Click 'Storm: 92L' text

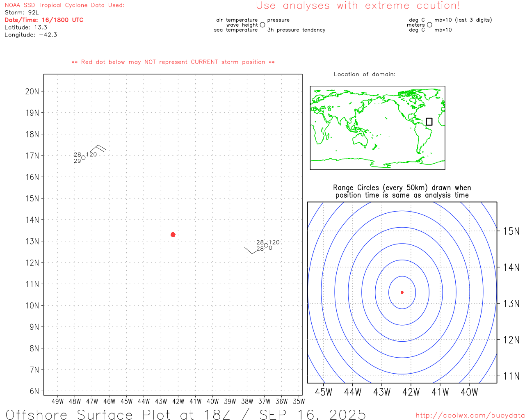(22, 13)
